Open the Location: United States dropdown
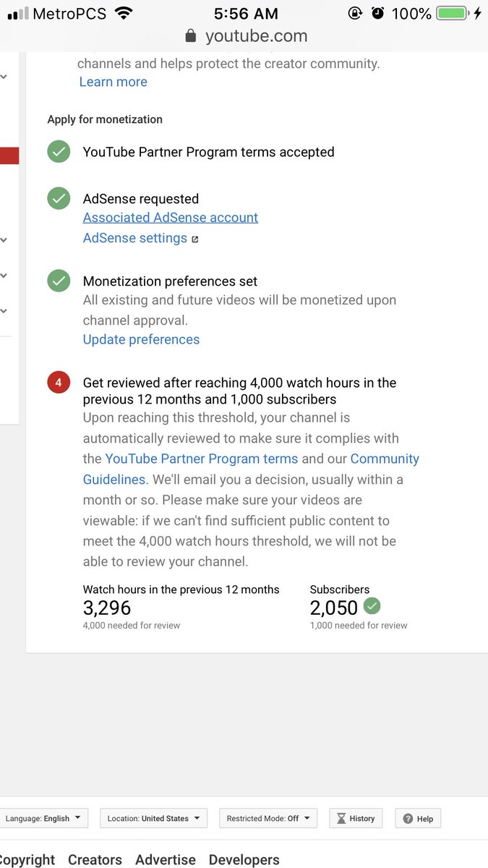Screen dimensions: 488x868 154,818
